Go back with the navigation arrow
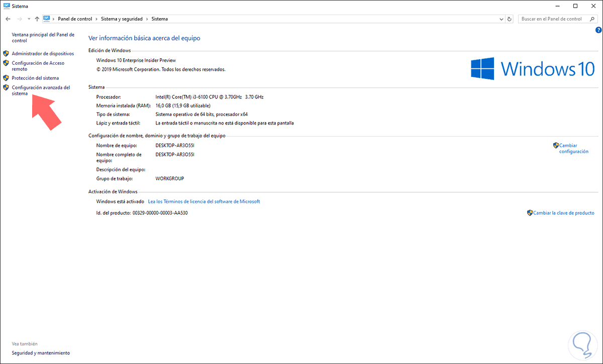The image size is (603, 364). click(8, 19)
